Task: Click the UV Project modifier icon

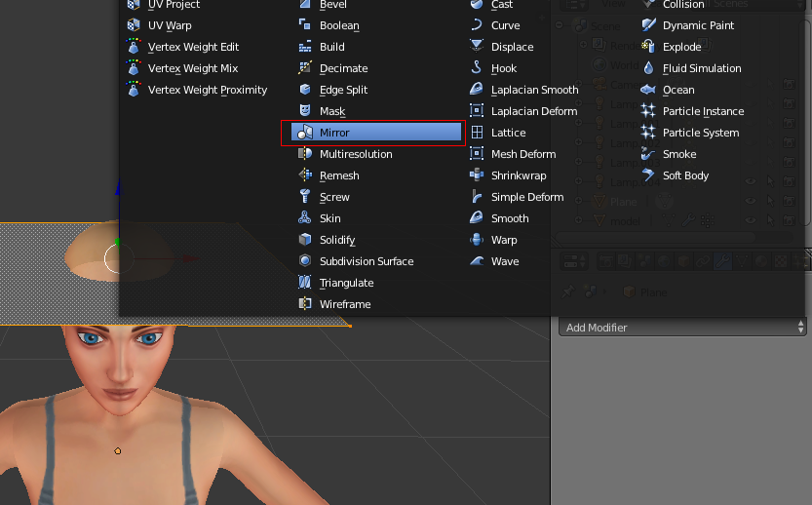Action: [x=134, y=4]
